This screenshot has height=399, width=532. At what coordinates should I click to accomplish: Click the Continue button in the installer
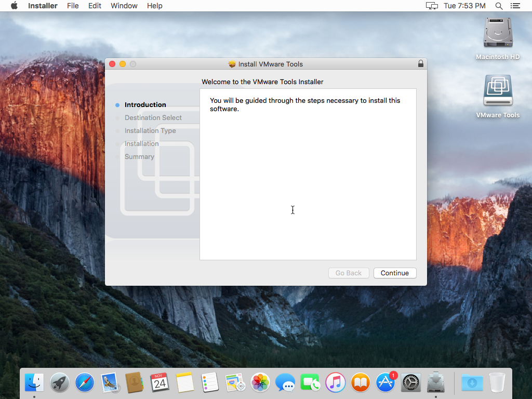point(395,273)
